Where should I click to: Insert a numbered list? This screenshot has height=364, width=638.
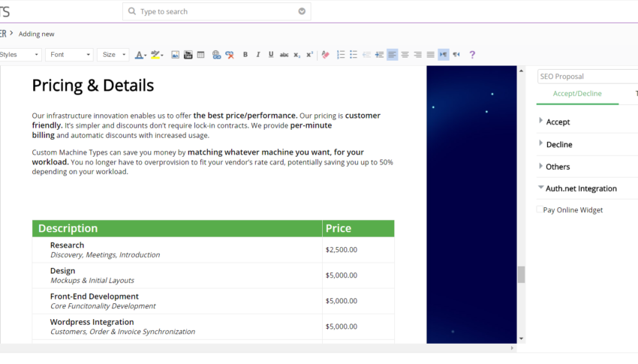click(341, 55)
